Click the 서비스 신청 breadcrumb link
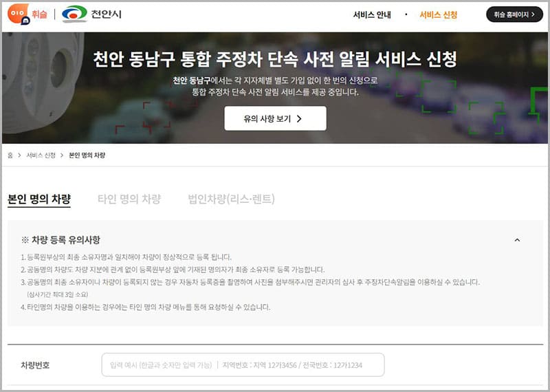Screen dimensions: 550x392 tap(41, 155)
